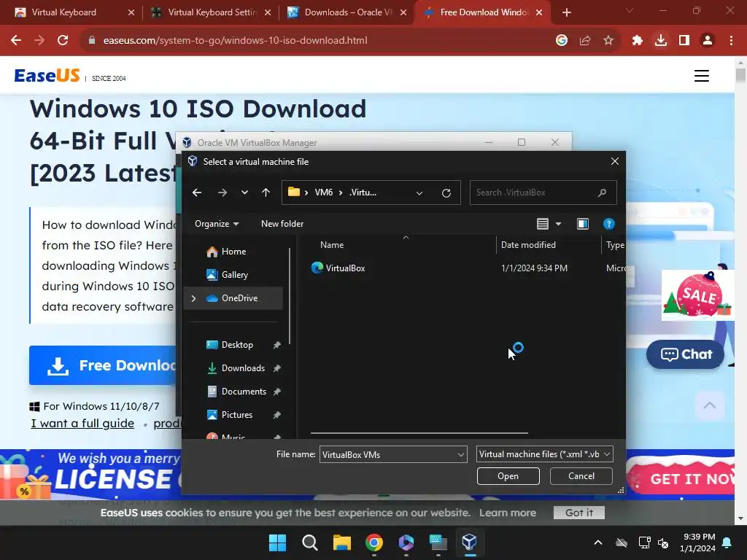Switch to Free Download Windows tab
The width and height of the screenshot is (747, 560).
(x=484, y=12)
